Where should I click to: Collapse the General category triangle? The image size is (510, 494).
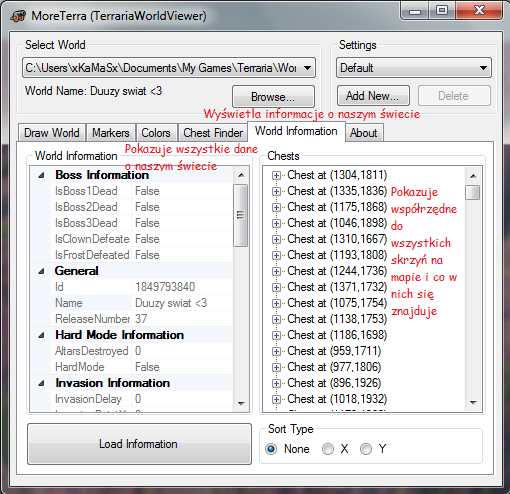click(41, 271)
